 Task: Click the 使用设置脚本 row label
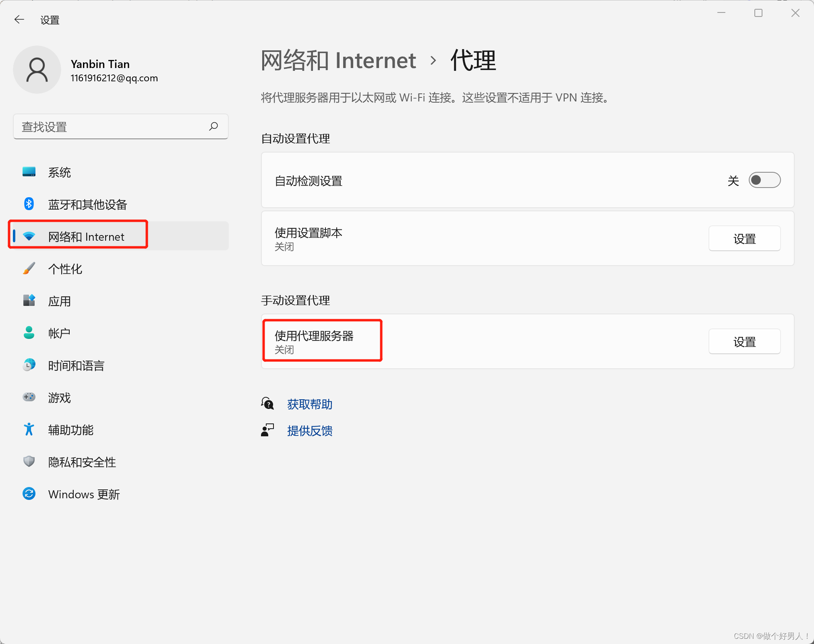(x=309, y=233)
